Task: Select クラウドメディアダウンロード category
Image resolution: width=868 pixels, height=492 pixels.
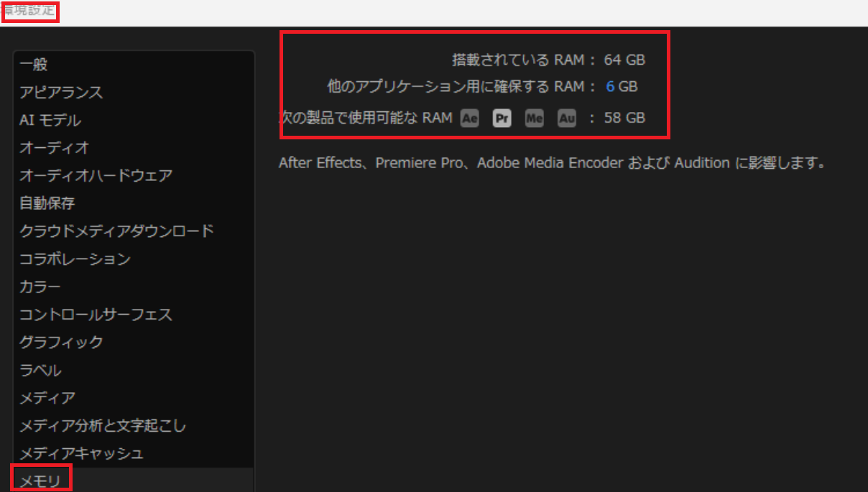Action: coord(116,231)
